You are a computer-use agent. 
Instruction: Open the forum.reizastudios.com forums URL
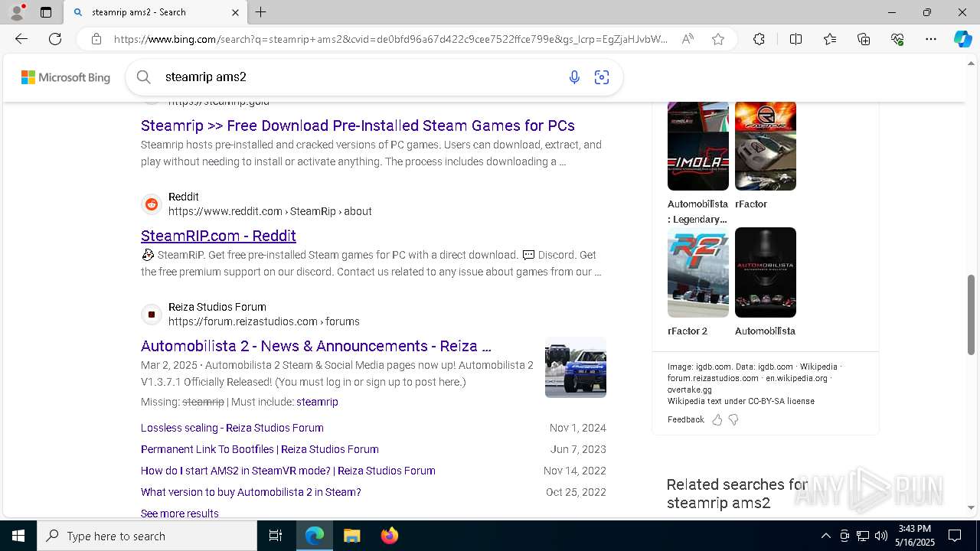264,321
